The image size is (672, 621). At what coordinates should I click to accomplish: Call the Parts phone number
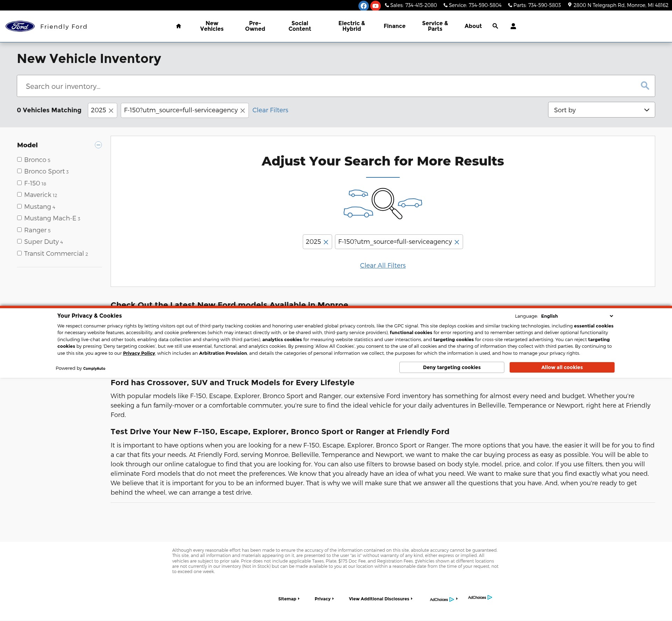[x=534, y=5]
